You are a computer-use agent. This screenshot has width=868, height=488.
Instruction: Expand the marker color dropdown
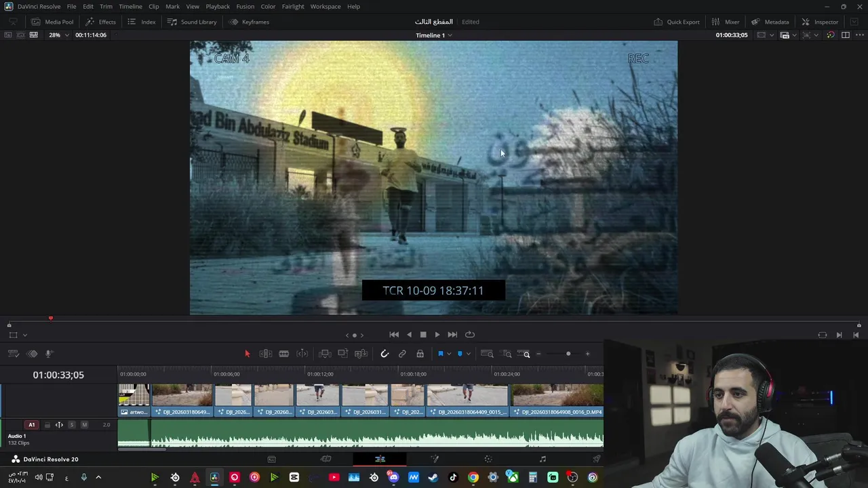point(468,354)
